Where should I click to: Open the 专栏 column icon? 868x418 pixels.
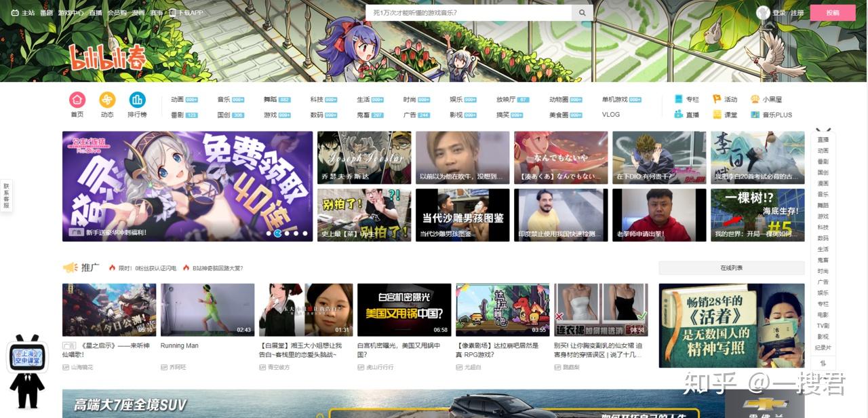click(679, 99)
